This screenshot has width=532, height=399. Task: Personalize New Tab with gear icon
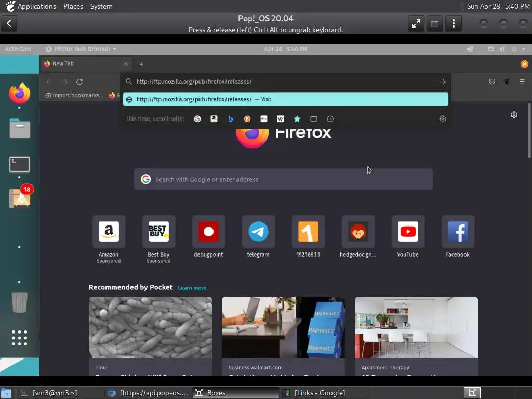point(514,115)
